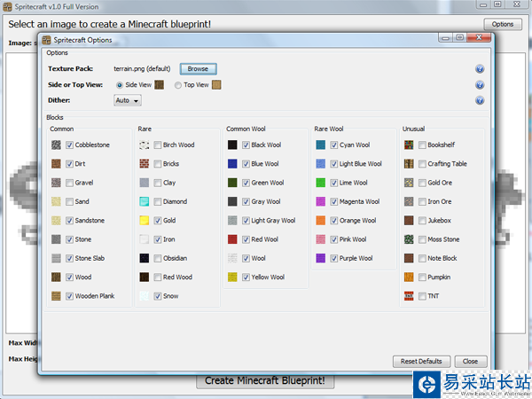This screenshot has height=399, width=532.
Task: Click the Gold block texture icon
Action: pyautogui.click(x=145, y=221)
